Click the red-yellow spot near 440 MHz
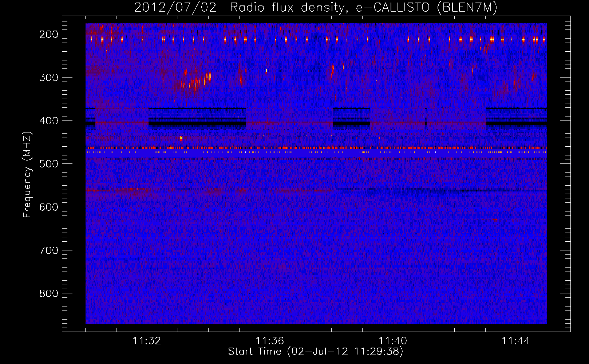The image size is (589, 364). pos(181,138)
